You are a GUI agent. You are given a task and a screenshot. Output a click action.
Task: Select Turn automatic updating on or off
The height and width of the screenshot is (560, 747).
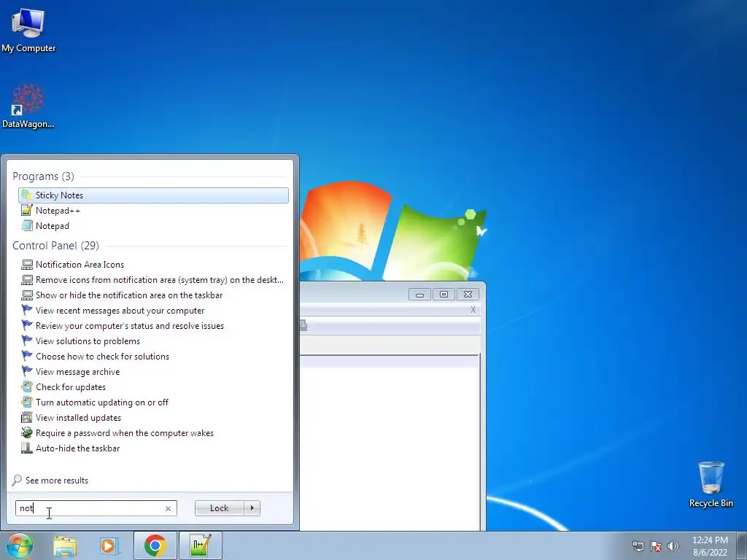[153, 402]
